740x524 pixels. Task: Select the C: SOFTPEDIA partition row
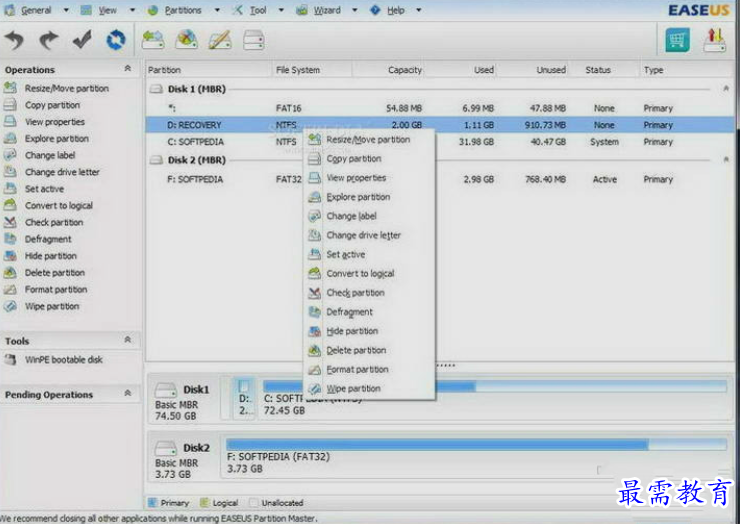click(439, 142)
